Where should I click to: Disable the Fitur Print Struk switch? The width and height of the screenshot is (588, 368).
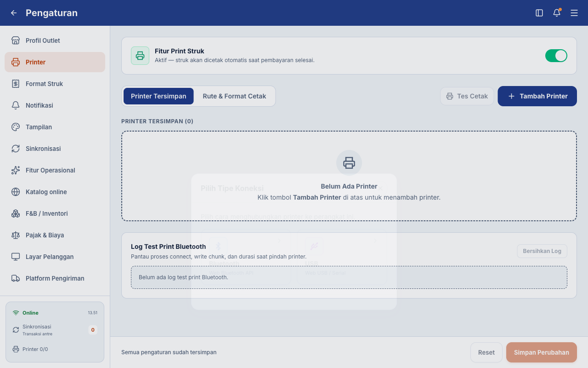pyautogui.click(x=556, y=56)
